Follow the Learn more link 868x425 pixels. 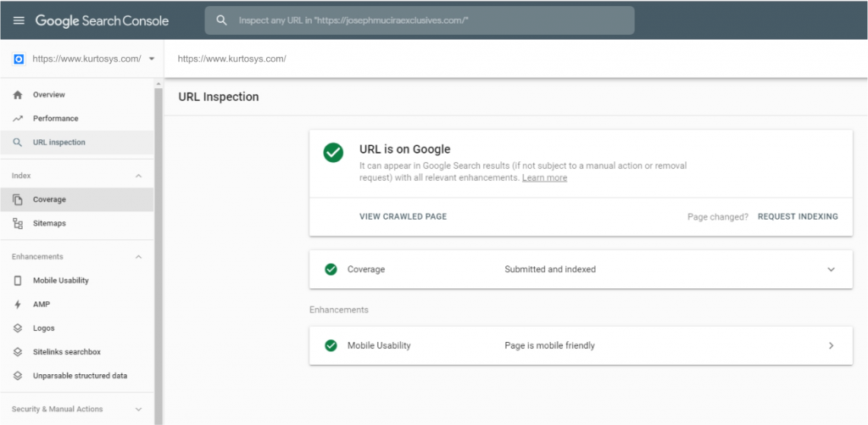click(545, 178)
